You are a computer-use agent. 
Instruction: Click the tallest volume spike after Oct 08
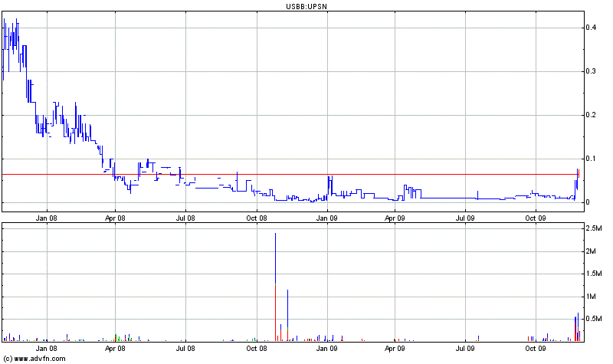(x=275, y=284)
